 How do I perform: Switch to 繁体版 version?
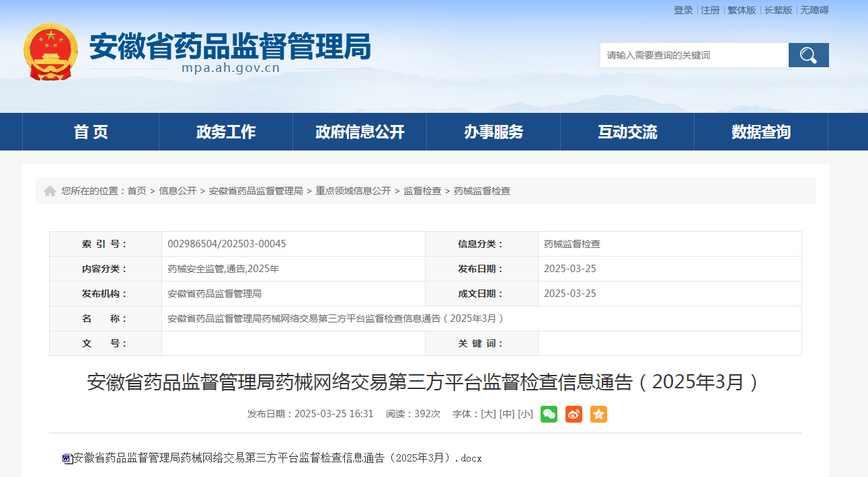click(x=742, y=10)
